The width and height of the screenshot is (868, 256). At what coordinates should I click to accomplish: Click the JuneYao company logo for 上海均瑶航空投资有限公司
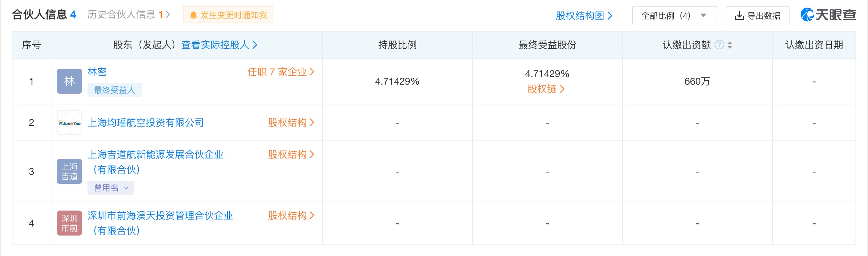tap(69, 122)
